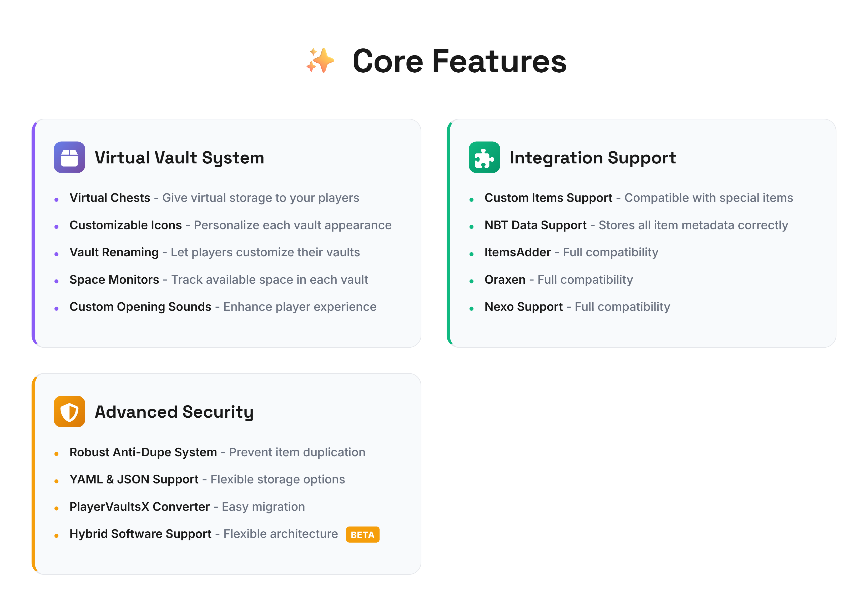
Task: Click PlayerVaultsX Converter entry
Action: click(x=187, y=507)
